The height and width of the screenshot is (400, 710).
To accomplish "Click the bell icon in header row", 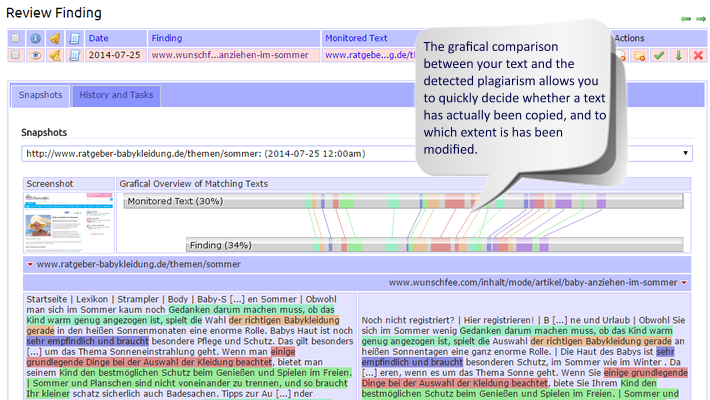I will [x=55, y=39].
